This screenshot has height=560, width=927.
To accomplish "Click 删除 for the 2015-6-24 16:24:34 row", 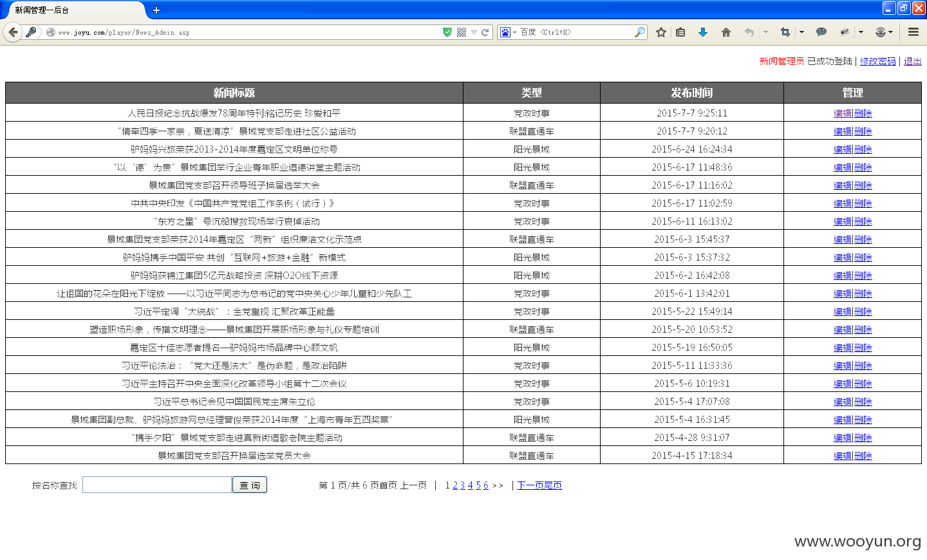I will (x=863, y=149).
